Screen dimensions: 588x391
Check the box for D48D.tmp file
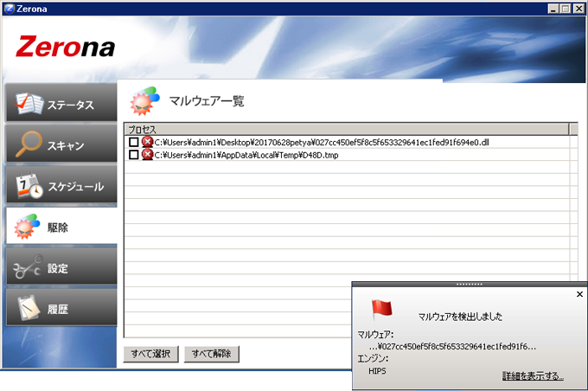(x=133, y=154)
